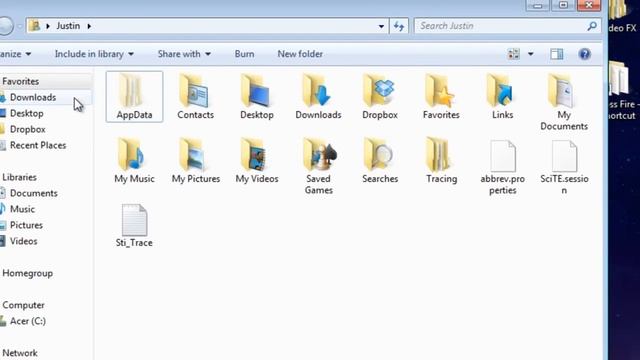Open the Desktop folder icon in file list
This screenshot has height=360, width=640.
coord(257,97)
